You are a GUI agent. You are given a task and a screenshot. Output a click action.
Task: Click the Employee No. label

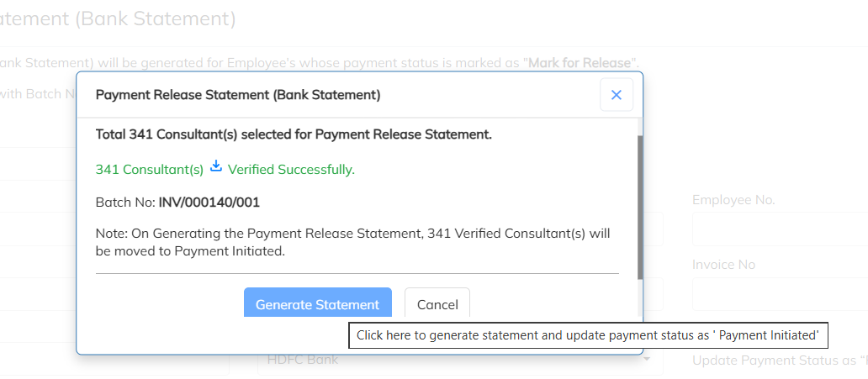click(733, 200)
